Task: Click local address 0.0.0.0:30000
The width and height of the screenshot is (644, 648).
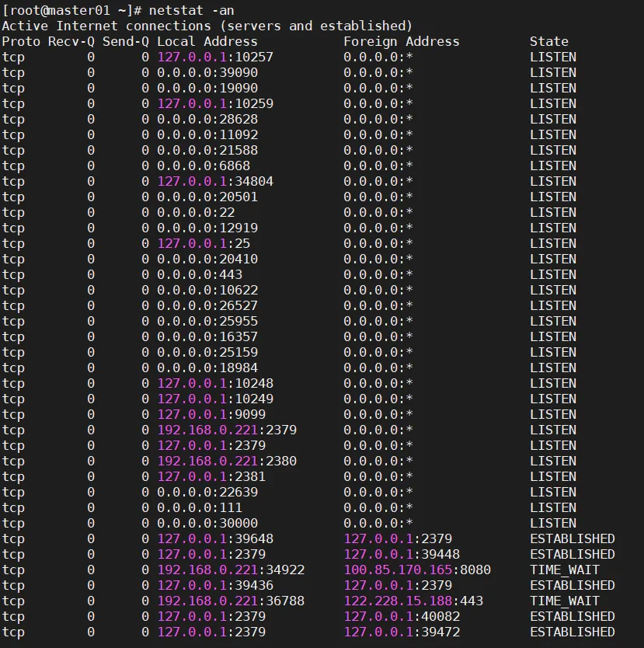Action: (207, 523)
